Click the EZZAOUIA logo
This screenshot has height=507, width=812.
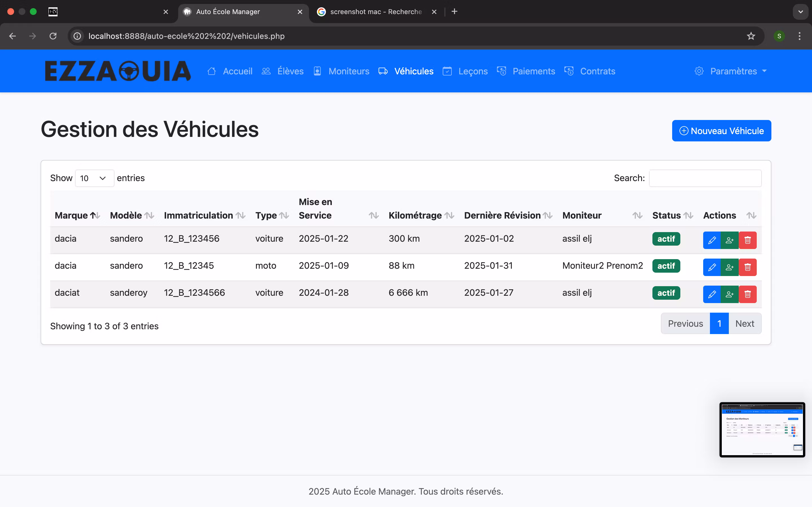(x=118, y=71)
